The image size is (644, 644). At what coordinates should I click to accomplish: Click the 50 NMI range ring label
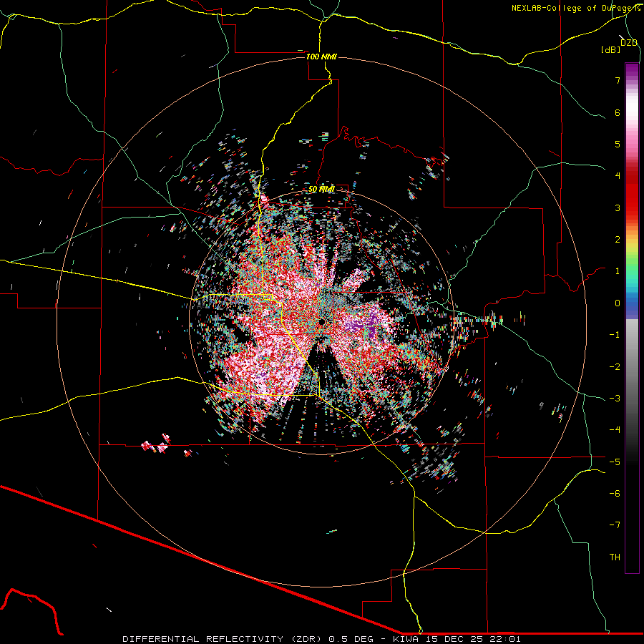click(321, 189)
